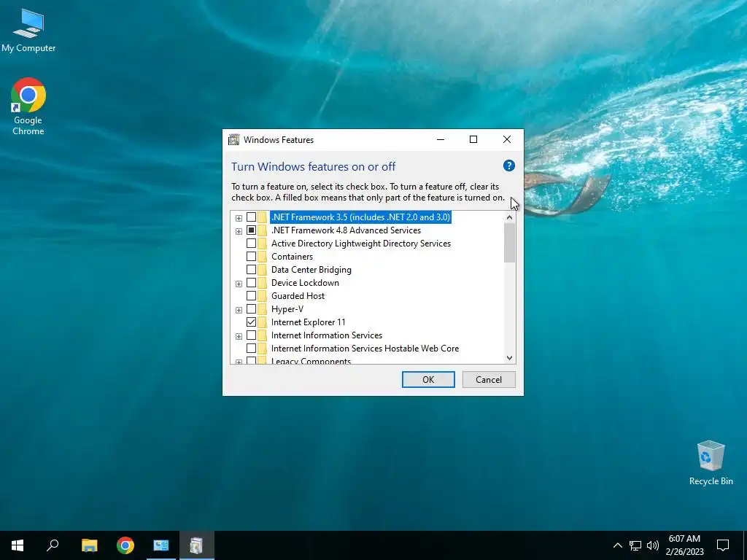
Task: Minimize the Windows Features window
Action: coord(440,139)
